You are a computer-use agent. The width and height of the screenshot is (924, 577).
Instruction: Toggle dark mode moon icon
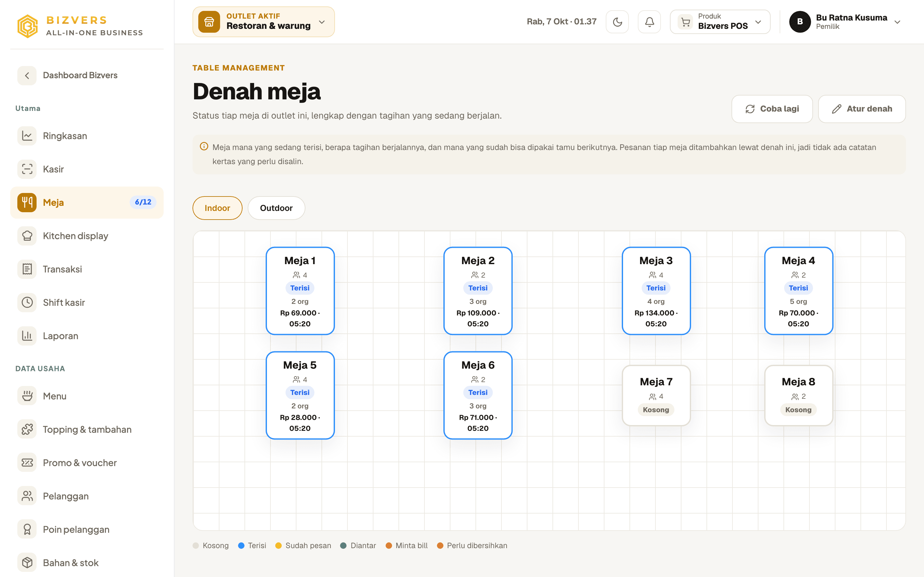(617, 22)
